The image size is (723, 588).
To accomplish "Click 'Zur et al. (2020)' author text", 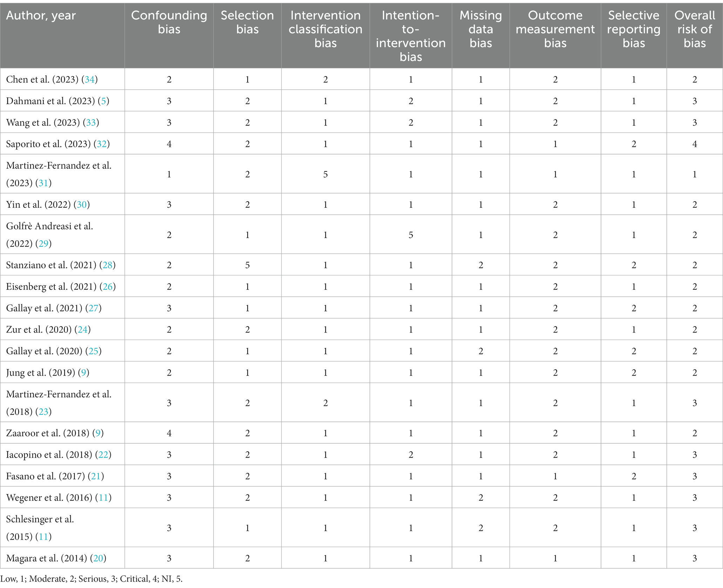I will [x=39, y=329].
